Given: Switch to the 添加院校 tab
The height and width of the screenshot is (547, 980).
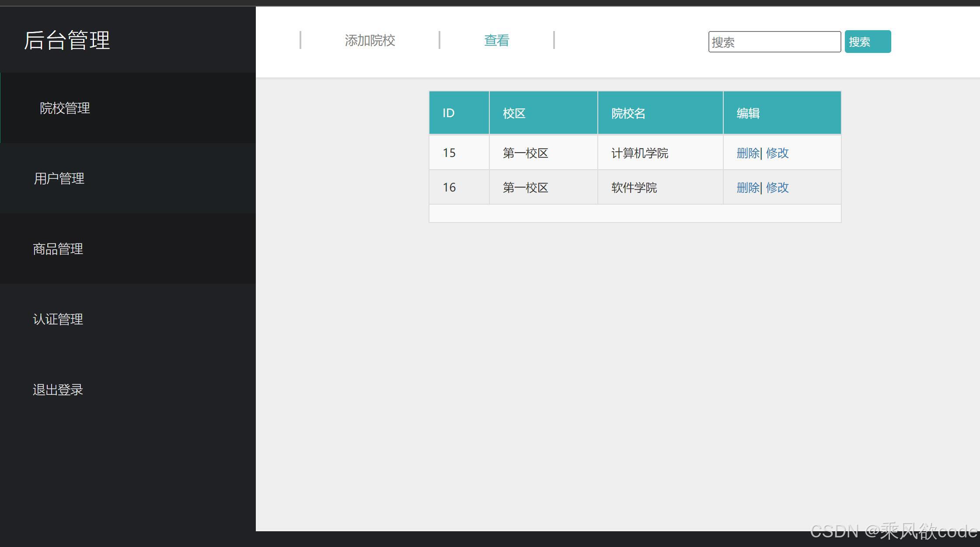Looking at the screenshot, I should (x=370, y=40).
